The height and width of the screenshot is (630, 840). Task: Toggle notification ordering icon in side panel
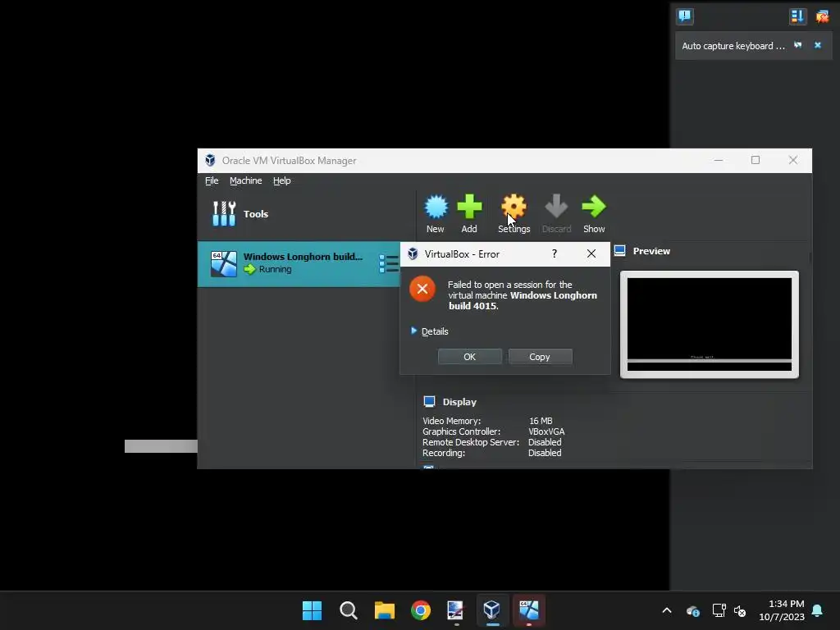coord(797,16)
